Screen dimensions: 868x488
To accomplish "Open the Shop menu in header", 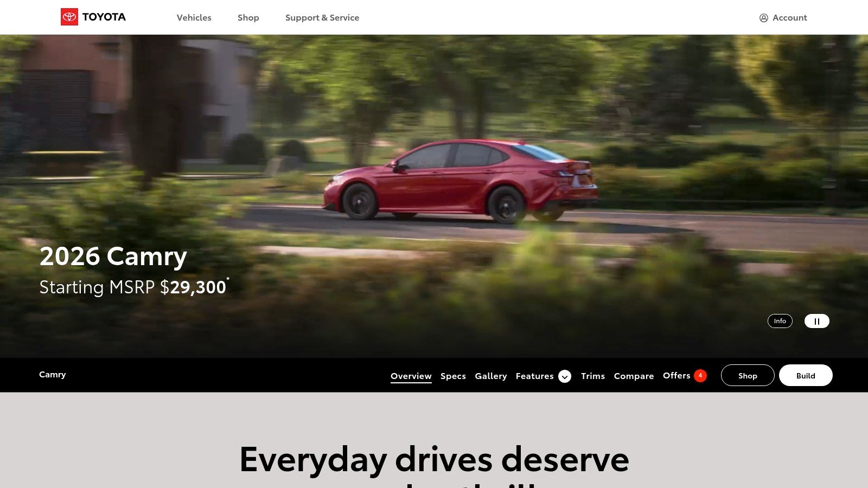I will point(248,17).
